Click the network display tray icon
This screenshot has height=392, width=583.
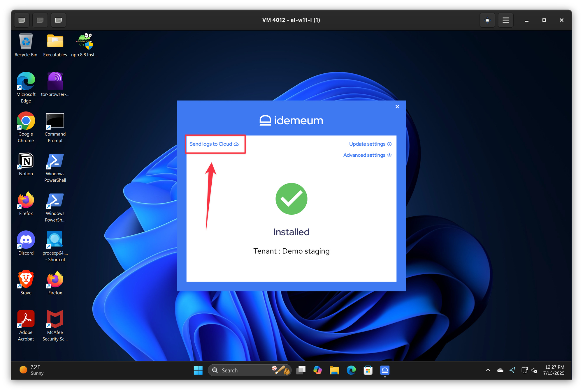coord(524,370)
